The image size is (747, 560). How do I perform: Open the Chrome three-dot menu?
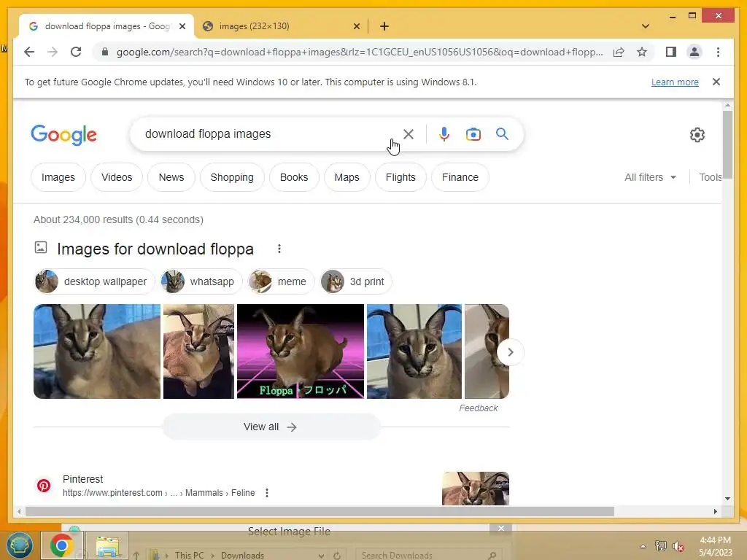click(718, 52)
